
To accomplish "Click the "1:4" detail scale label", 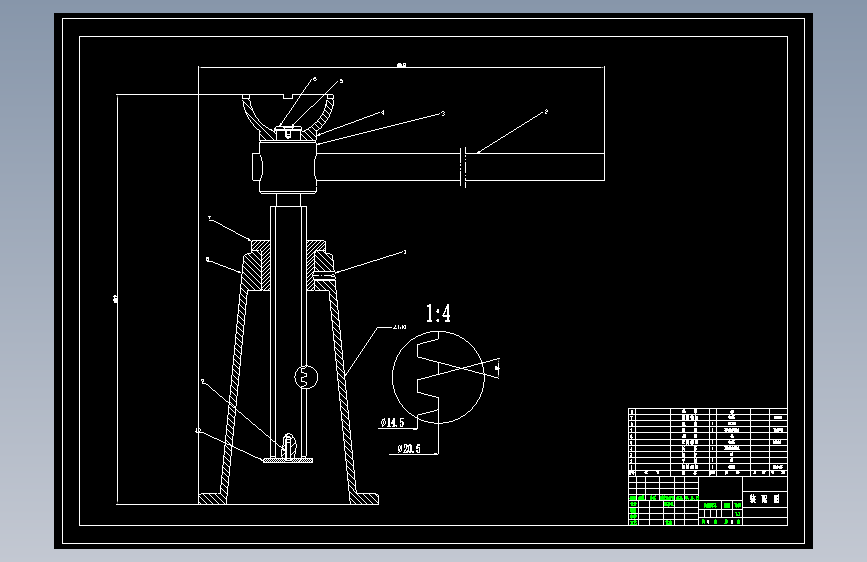I will 438,314.
